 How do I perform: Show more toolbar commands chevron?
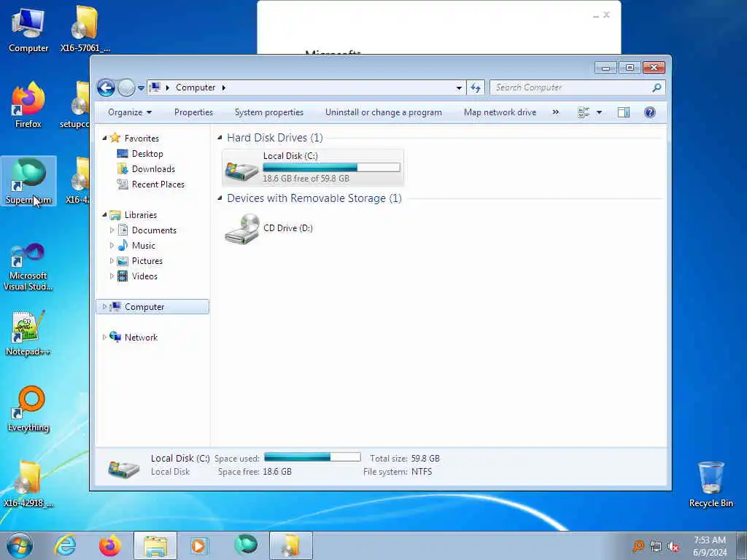(x=555, y=112)
